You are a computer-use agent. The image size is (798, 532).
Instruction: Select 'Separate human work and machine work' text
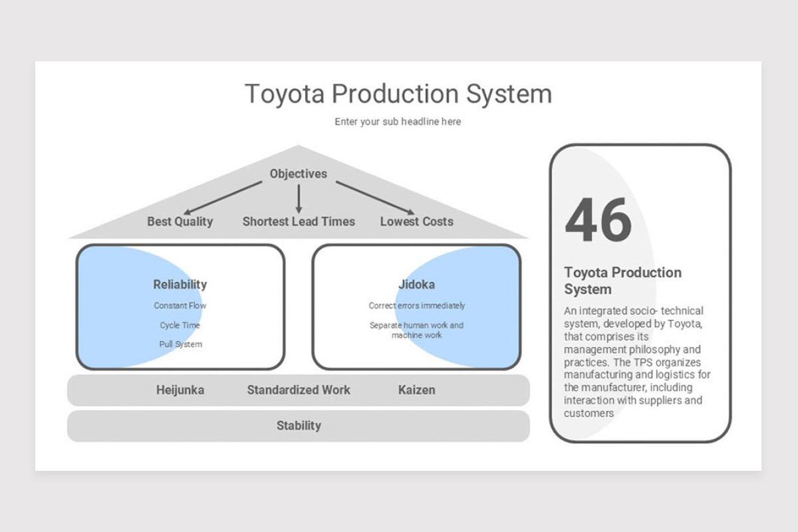[x=417, y=330]
